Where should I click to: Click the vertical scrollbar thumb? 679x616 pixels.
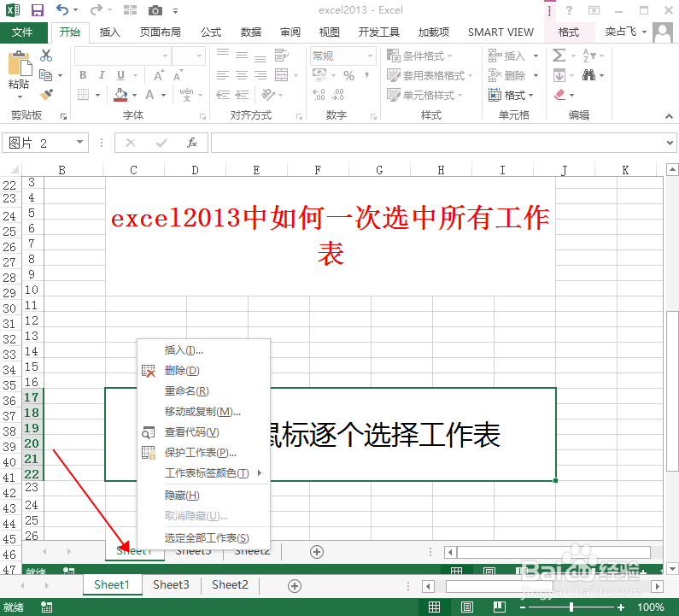pos(672,391)
